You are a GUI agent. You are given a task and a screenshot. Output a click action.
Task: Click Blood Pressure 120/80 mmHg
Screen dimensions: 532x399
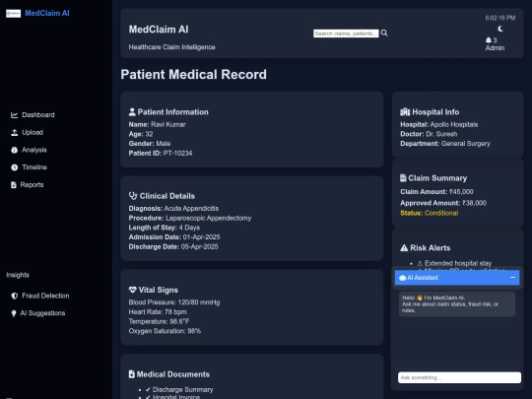click(x=174, y=302)
